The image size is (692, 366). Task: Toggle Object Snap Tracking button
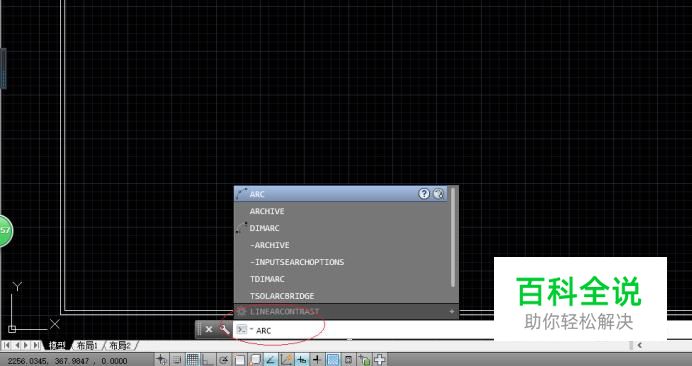271,359
